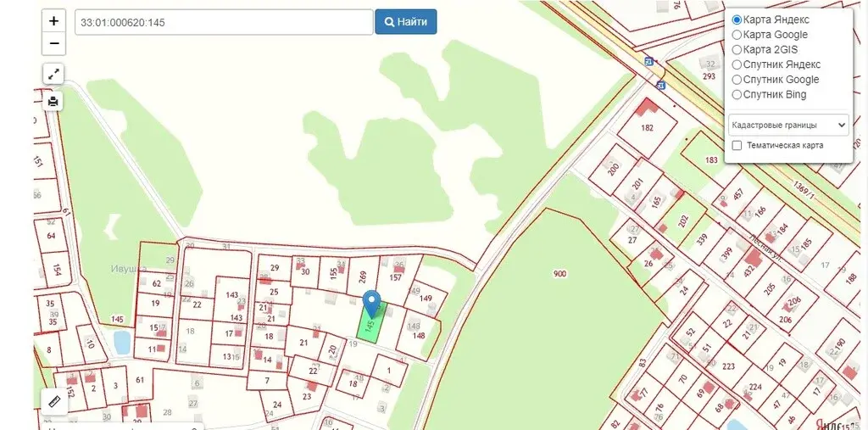This screenshot has width=868, height=430.
Task: Click the blue location pin marker
Action: (371, 304)
